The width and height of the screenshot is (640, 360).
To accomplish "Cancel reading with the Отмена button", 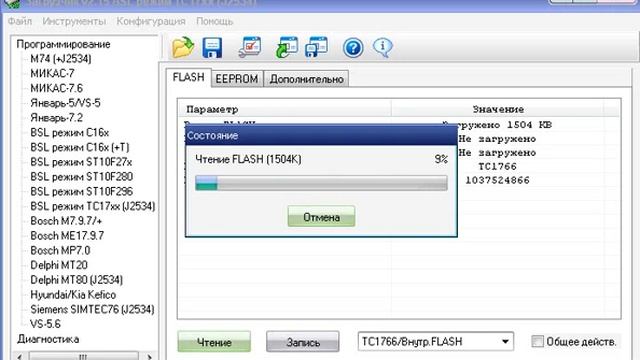I will click(321, 217).
